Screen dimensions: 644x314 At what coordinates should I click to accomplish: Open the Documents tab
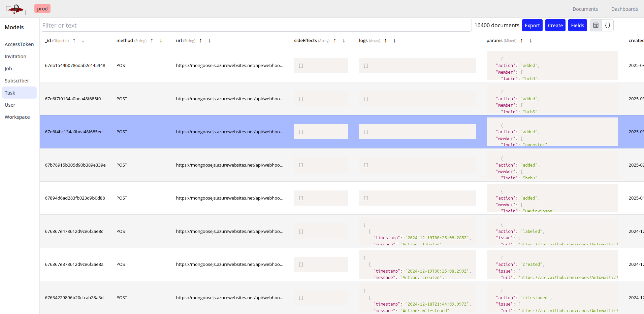(585, 9)
